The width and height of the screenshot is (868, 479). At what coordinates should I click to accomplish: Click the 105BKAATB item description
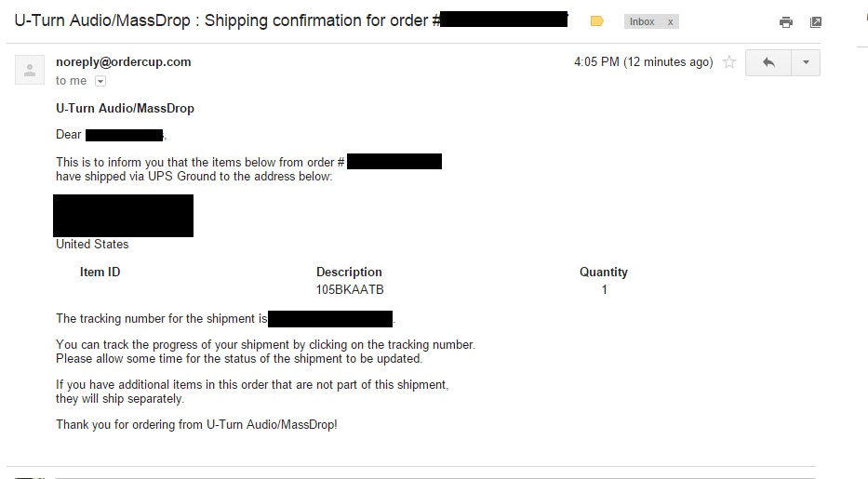[x=350, y=290]
